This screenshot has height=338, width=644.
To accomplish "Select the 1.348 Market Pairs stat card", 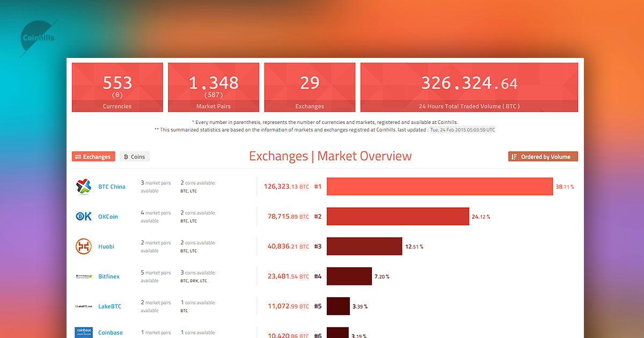I will click(214, 87).
